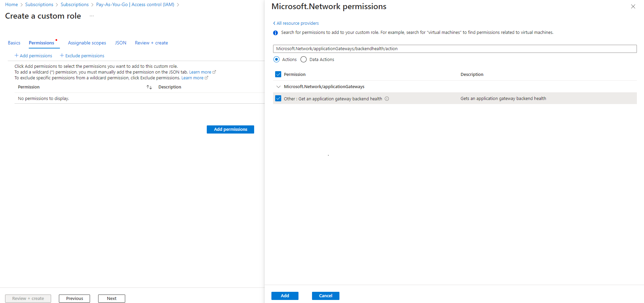Open Learn more link about wildcard permission
The image size is (644, 303).
point(202,72)
